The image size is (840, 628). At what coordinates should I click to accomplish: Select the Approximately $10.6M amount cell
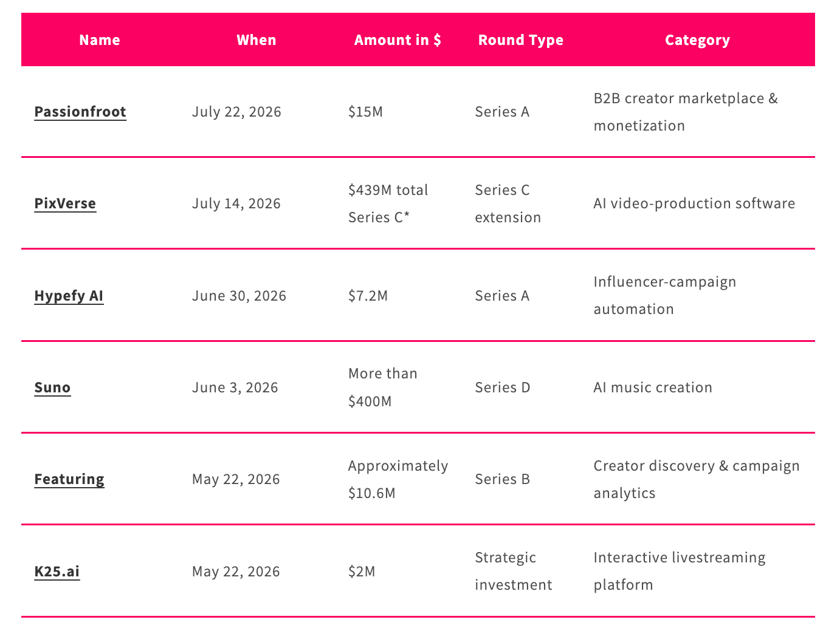pyautogui.click(x=398, y=479)
